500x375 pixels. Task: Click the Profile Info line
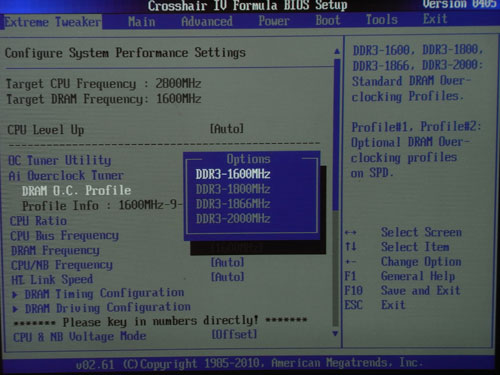click(x=102, y=205)
